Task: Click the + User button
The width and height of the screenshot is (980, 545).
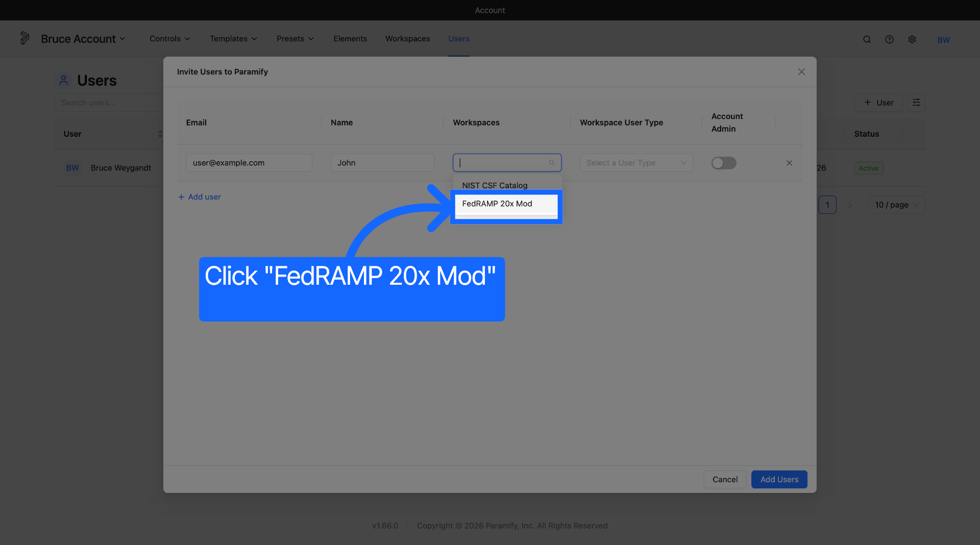Action: click(878, 103)
